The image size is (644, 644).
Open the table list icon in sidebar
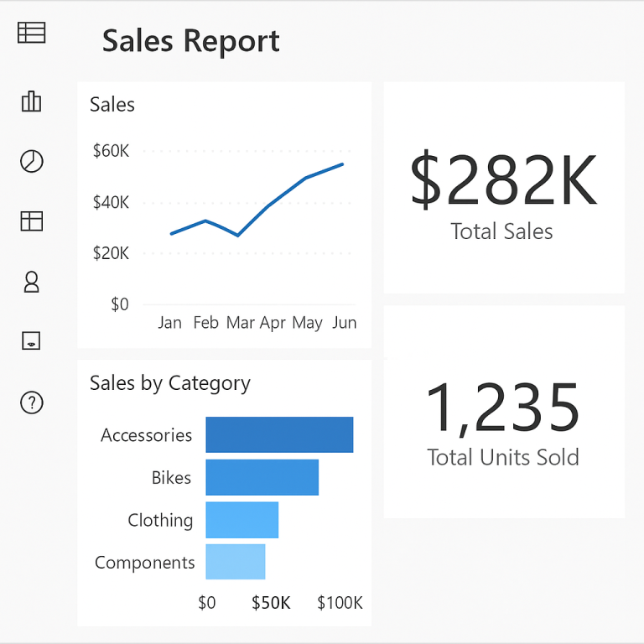31,33
